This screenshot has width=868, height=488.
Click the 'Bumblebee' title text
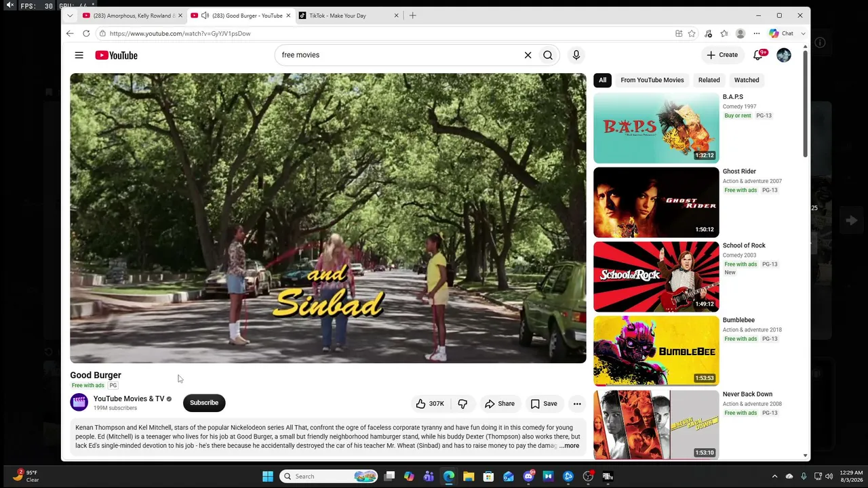pyautogui.click(x=738, y=320)
